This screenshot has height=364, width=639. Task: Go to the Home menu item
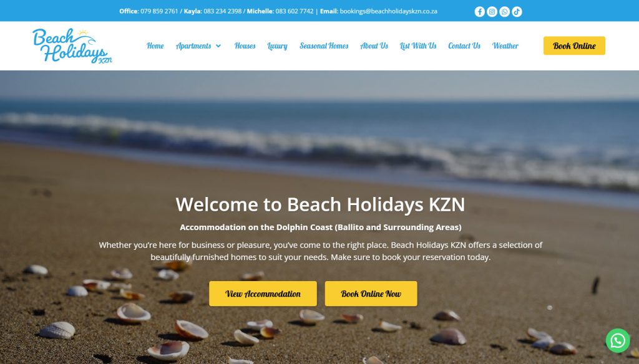coord(155,46)
